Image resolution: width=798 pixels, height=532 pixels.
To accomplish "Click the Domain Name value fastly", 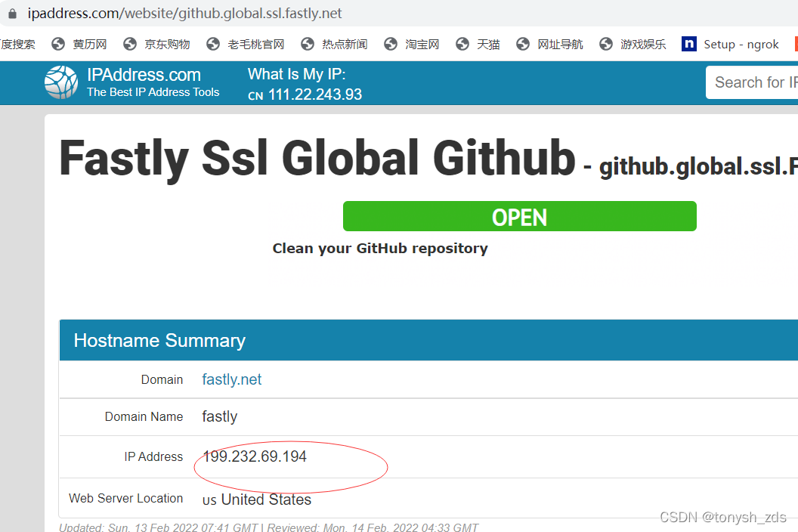I will point(220,416).
